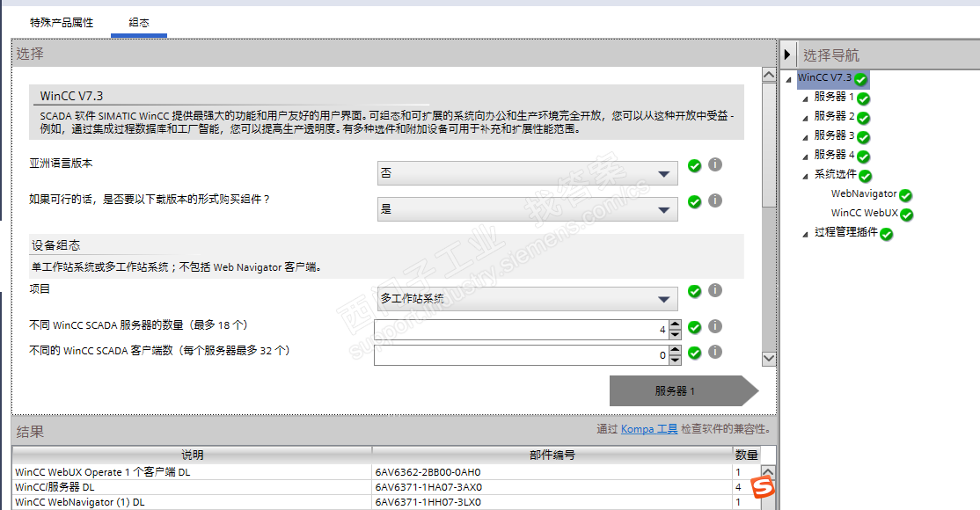
Task: Click the selection panel scroll-up arrow
Action: click(769, 75)
